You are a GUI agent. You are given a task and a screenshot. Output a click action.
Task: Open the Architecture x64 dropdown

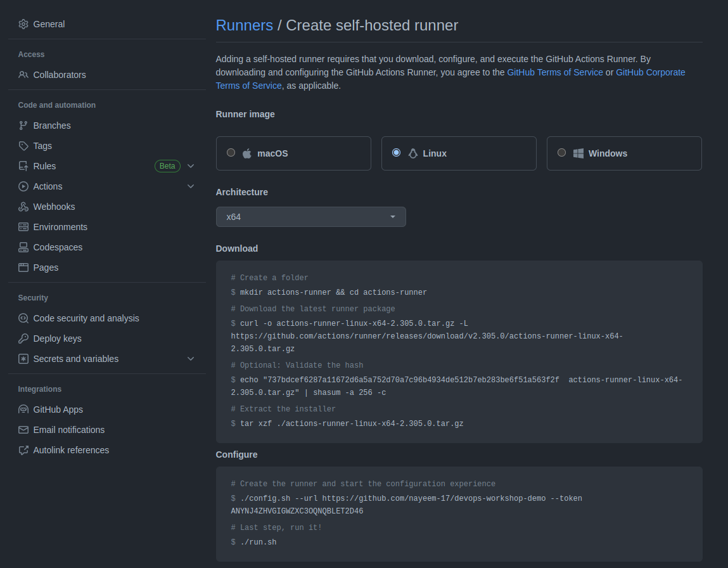[x=310, y=217]
